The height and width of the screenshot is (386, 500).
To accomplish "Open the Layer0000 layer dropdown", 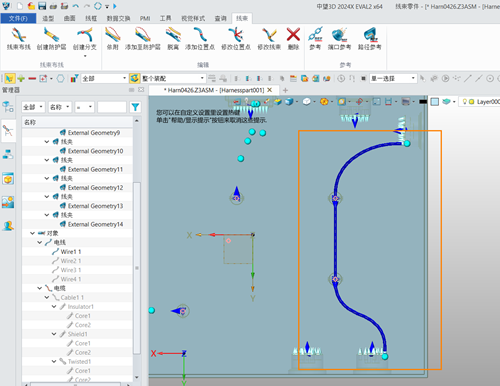I will tap(479, 102).
